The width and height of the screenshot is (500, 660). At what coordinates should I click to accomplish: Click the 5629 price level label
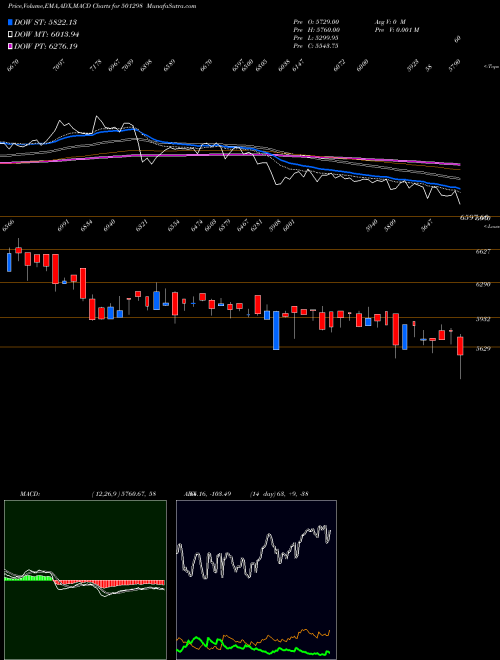[483, 349]
